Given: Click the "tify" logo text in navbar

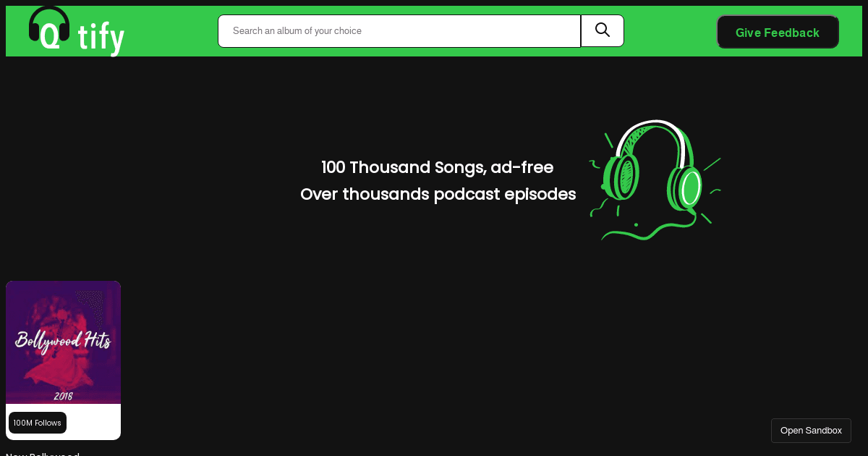Looking at the screenshot, I should click(x=101, y=37).
